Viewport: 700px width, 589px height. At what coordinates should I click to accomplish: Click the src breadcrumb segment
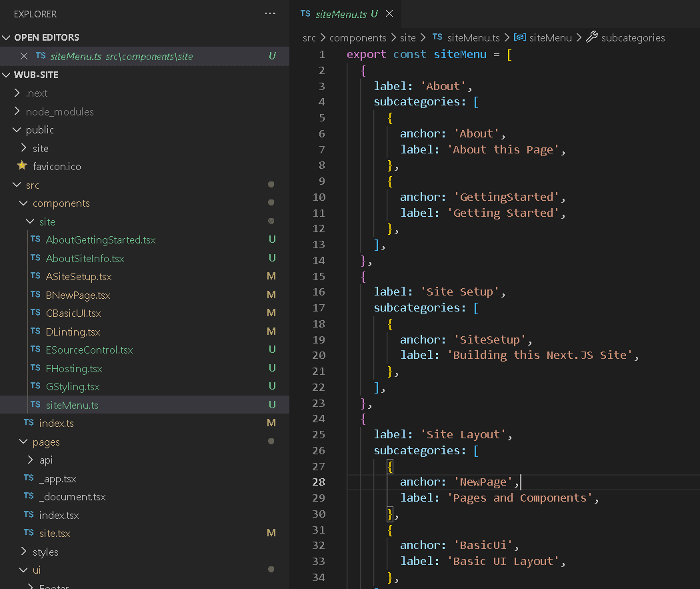(309, 38)
